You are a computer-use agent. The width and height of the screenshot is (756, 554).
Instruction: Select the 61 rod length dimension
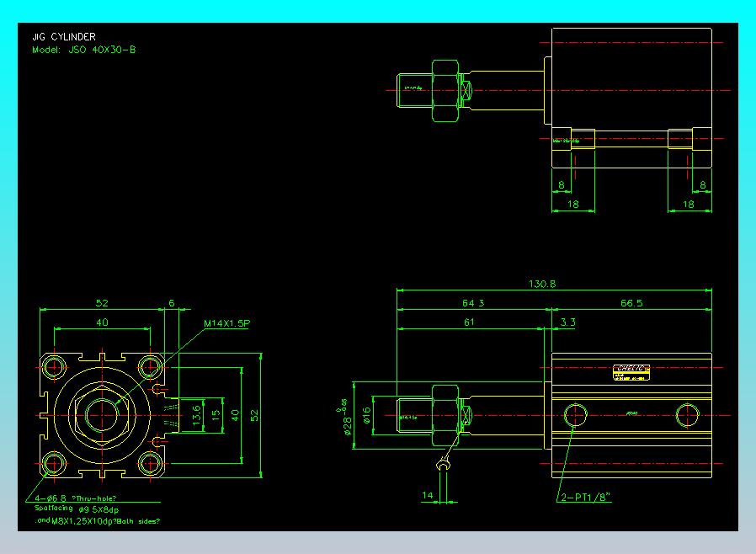pyautogui.click(x=469, y=322)
